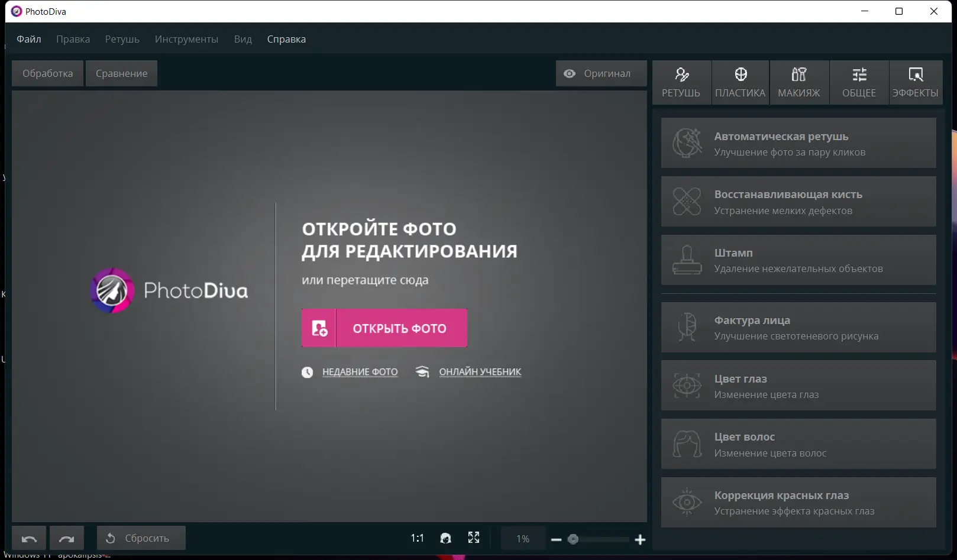Image resolution: width=957 pixels, height=560 pixels.
Task: Click the clock icon for recent photos
Action: [308, 372]
